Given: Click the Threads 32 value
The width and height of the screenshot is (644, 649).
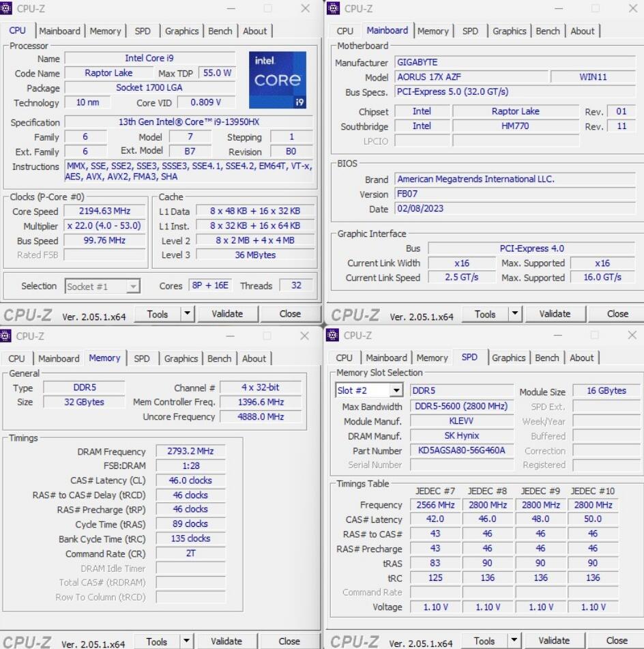Looking at the screenshot, I should tap(296, 285).
